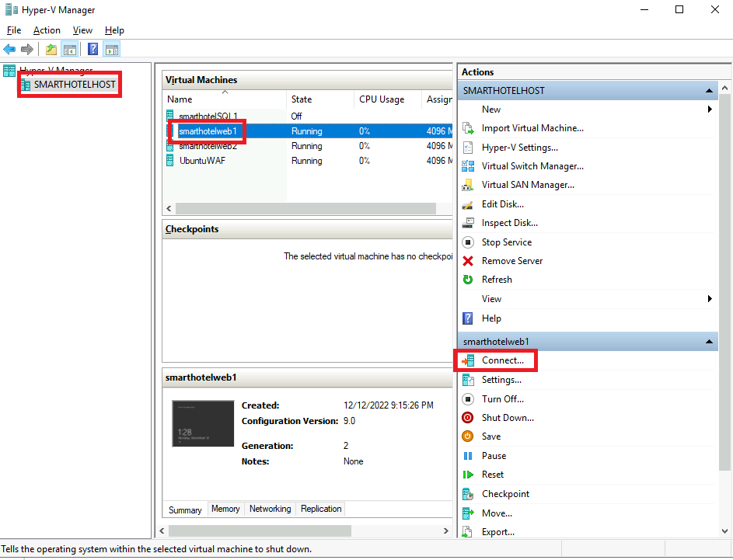Click the Help icon in Actions pane

[x=467, y=318]
